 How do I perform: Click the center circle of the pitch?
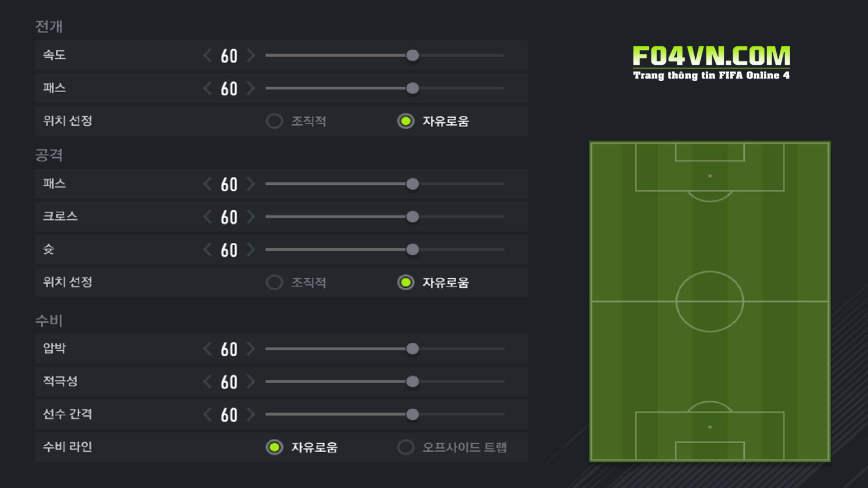click(x=709, y=301)
